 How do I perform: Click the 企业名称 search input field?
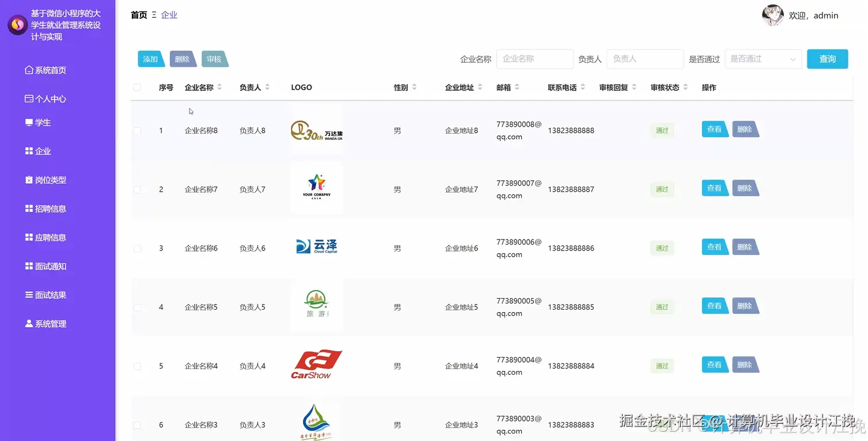(535, 59)
